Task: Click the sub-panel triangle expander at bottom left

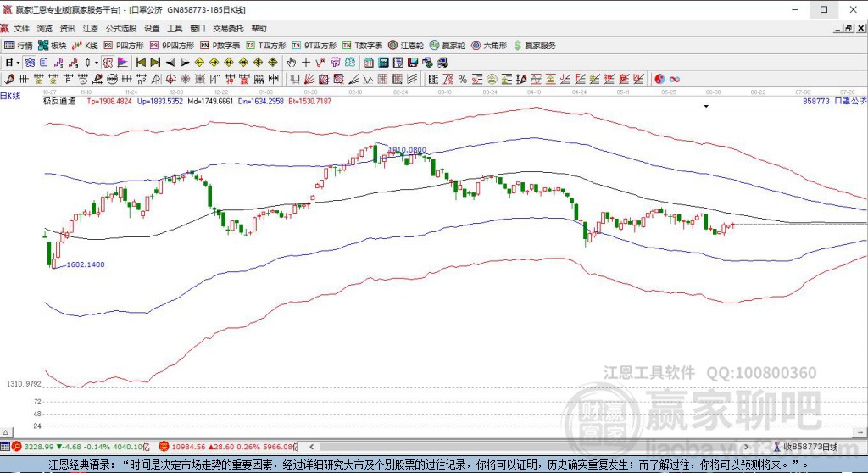Action: point(6,432)
